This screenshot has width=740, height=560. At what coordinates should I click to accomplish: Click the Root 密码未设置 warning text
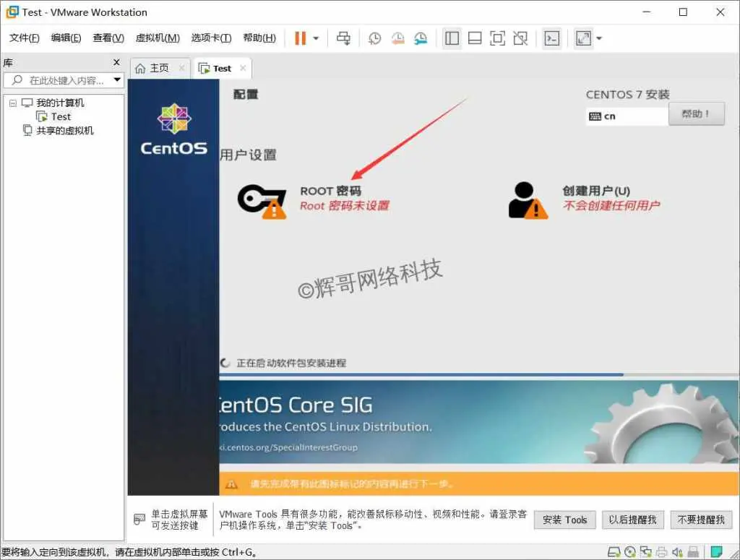coord(345,206)
